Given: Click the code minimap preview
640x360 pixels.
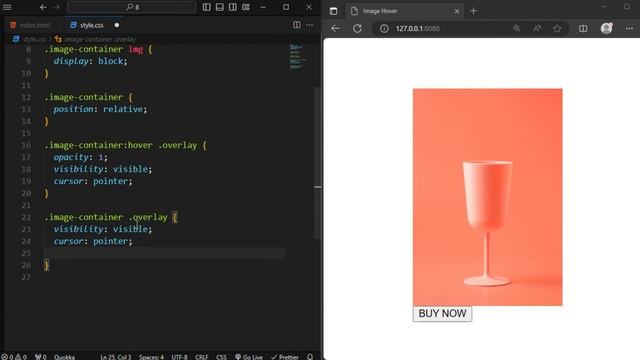Looking at the screenshot, I should (297, 57).
